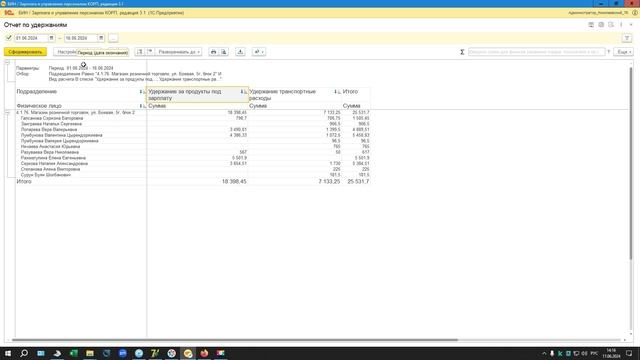Open Windows taskbar search
640x360 pixels.
24,353
